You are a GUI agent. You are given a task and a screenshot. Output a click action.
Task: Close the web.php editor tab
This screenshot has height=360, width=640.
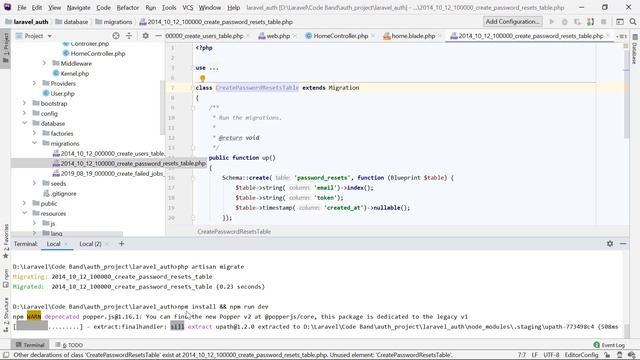pyautogui.click(x=295, y=36)
